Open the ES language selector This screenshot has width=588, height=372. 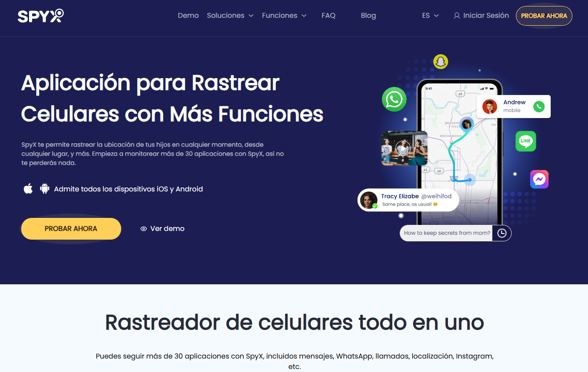430,16
